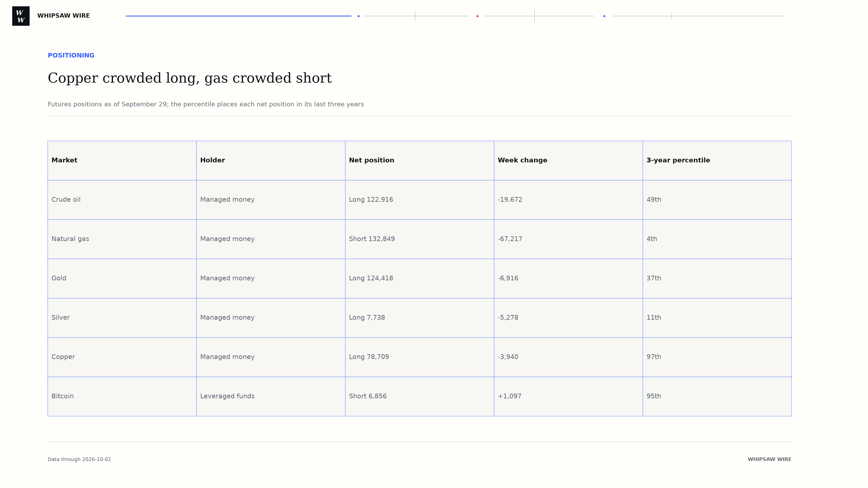This screenshot has width=868, height=488.
Task: Click the -6,916 week change value
Action: (x=508, y=278)
